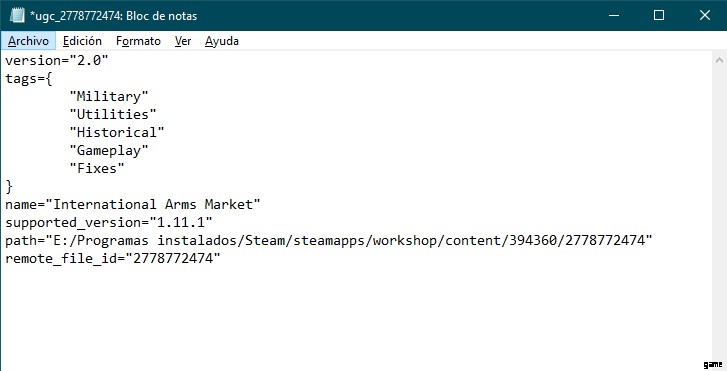The height and width of the screenshot is (371, 727).
Task: Close the Bloc de notas window
Action: pyautogui.click(x=705, y=15)
